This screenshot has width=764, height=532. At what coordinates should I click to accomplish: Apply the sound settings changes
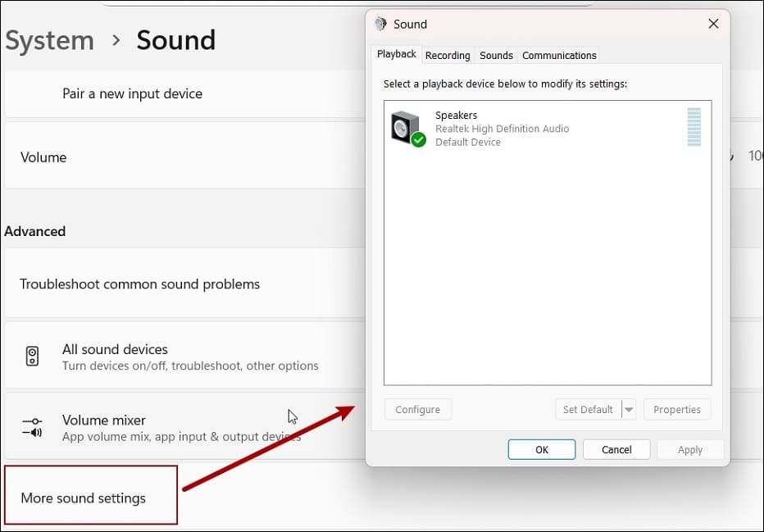(x=689, y=449)
